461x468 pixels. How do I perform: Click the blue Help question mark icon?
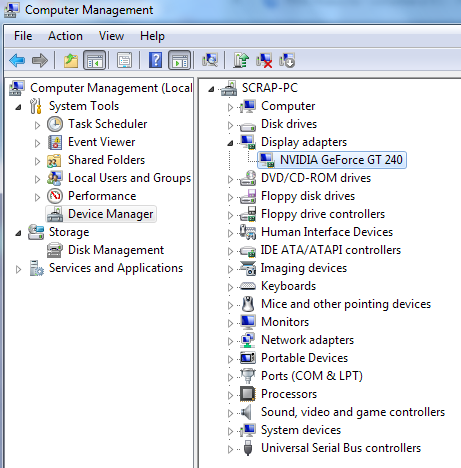tap(155, 60)
